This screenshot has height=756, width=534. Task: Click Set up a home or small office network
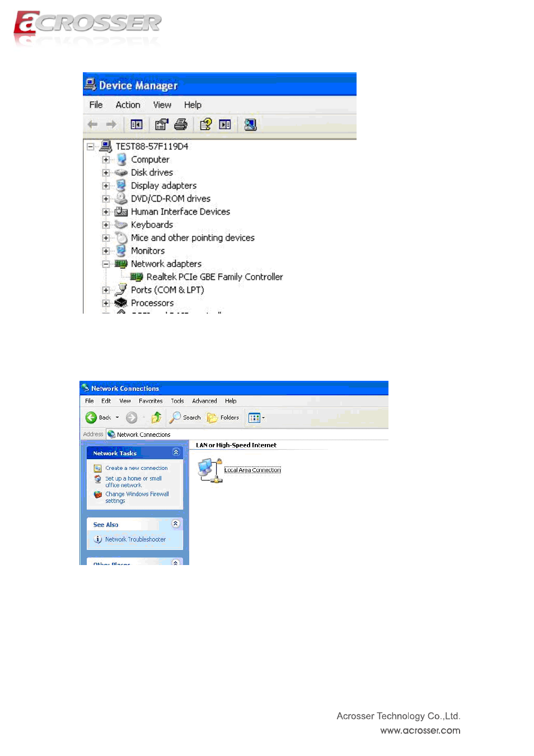[133, 482]
